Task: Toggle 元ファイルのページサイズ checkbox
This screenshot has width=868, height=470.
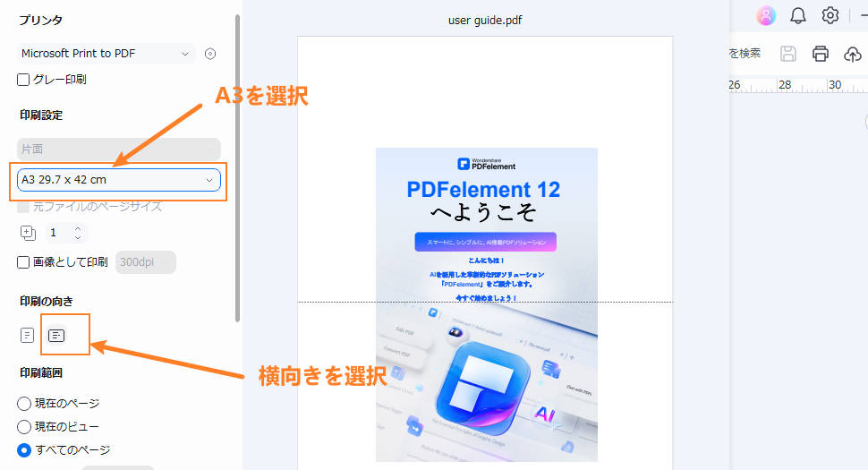Action: coord(23,207)
